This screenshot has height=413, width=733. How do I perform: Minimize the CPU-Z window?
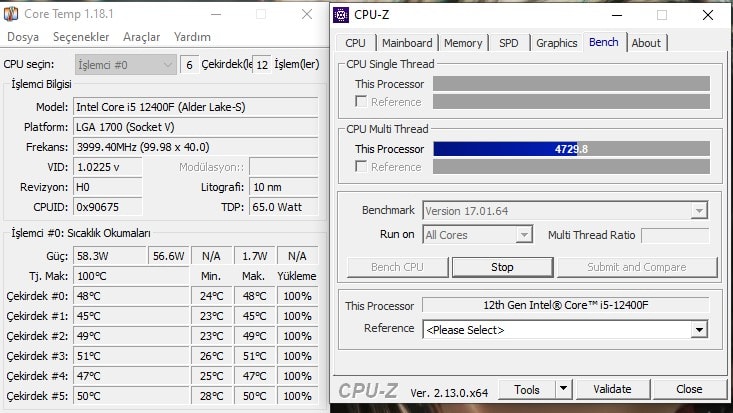(617, 15)
